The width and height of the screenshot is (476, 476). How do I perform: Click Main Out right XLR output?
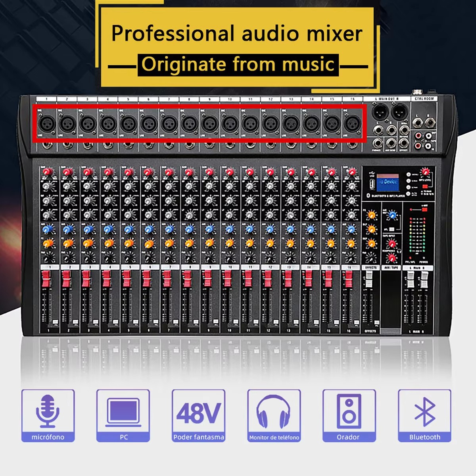tap(399, 112)
